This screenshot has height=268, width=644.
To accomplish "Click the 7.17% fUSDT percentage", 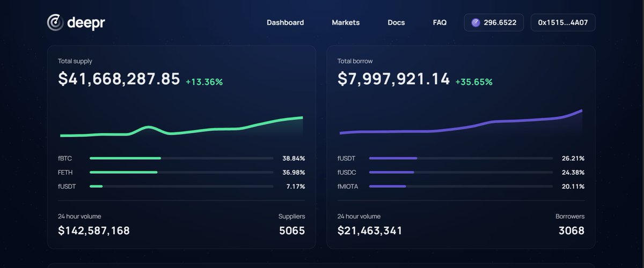I will [x=296, y=187].
